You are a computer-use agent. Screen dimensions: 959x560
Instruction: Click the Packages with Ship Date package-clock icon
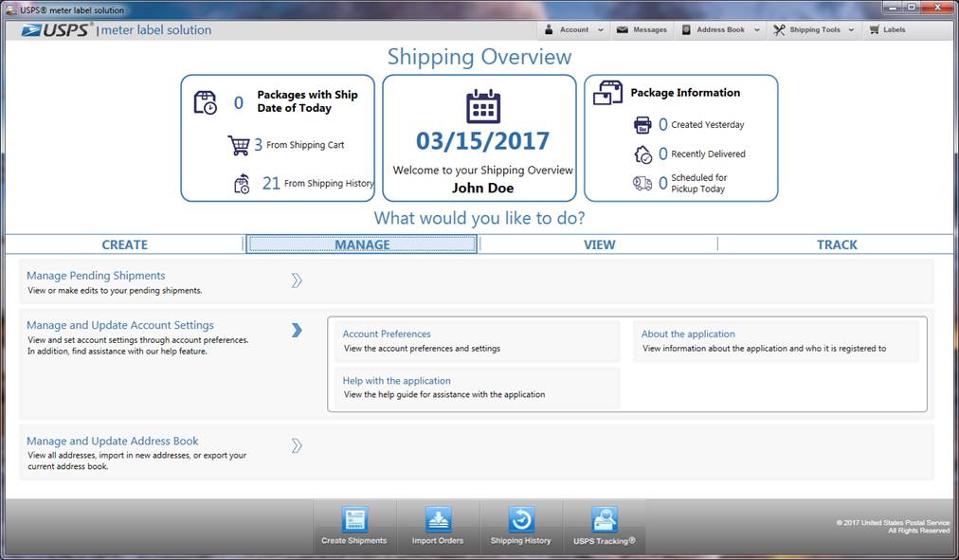206,102
